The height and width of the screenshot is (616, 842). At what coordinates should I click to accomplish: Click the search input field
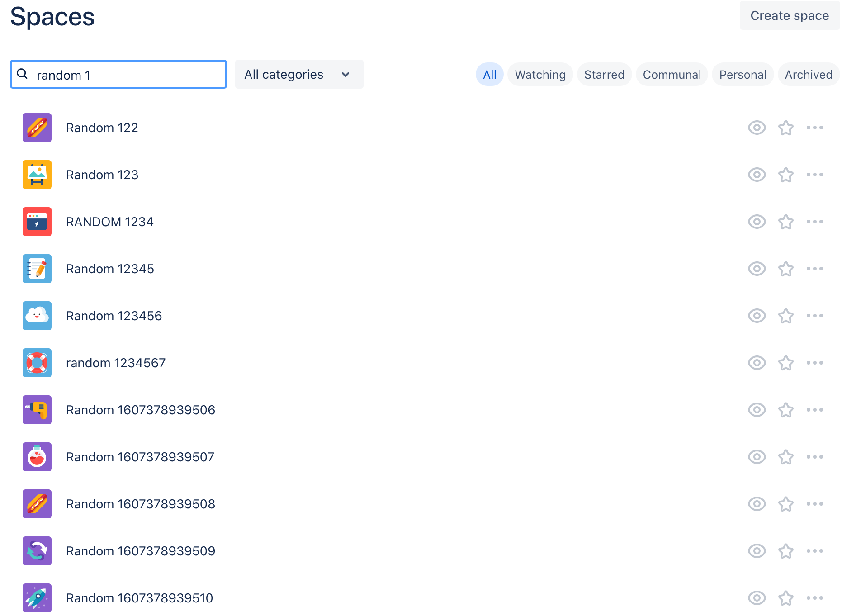(118, 74)
